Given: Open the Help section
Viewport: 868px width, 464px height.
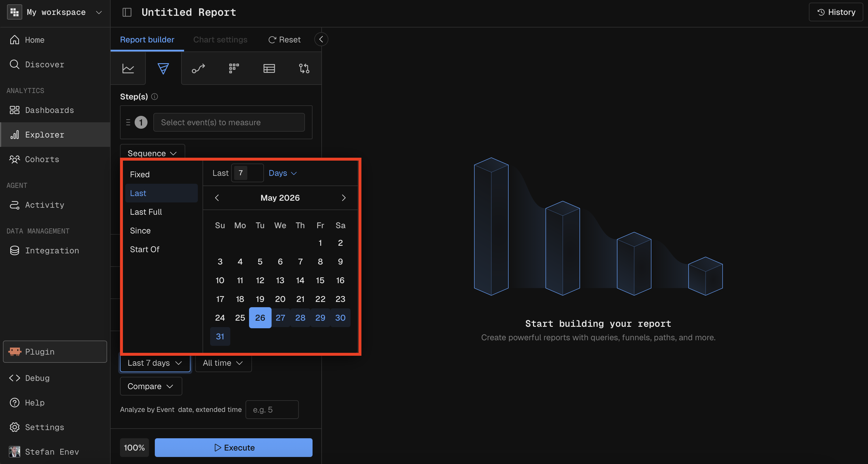Looking at the screenshot, I should pos(55,403).
